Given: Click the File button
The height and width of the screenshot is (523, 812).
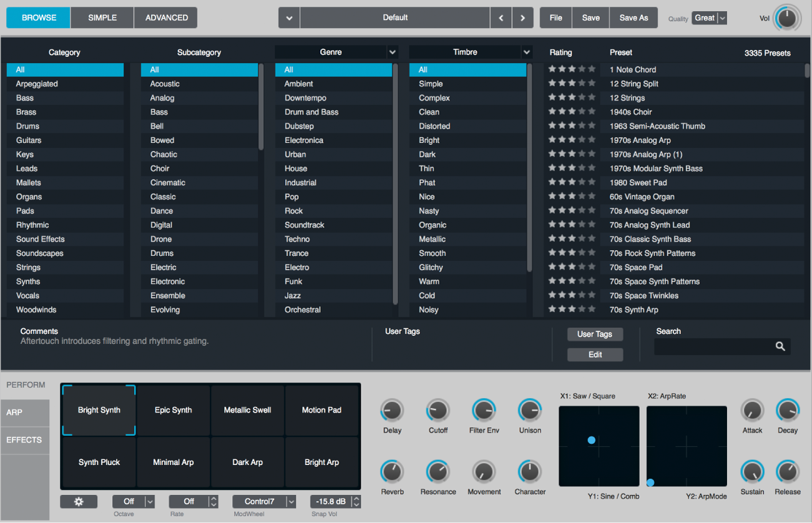Looking at the screenshot, I should coord(555,18).
